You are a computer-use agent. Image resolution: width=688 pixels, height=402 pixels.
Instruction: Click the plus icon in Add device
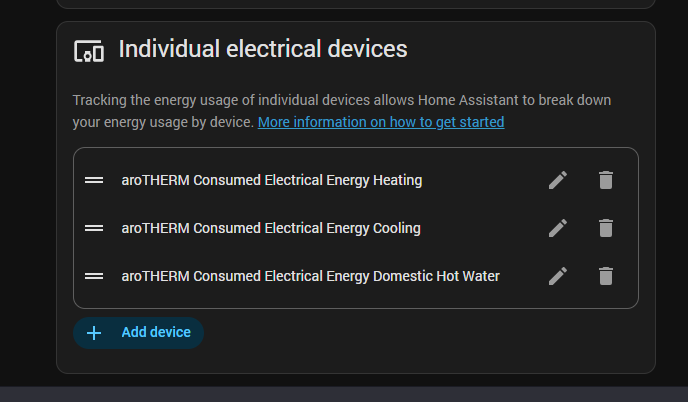tap(94, 333)
